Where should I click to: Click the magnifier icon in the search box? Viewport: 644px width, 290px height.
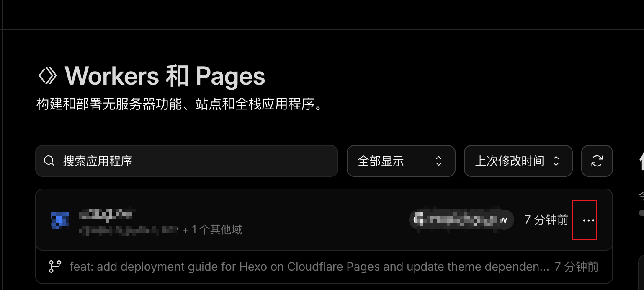coord(49,161)
